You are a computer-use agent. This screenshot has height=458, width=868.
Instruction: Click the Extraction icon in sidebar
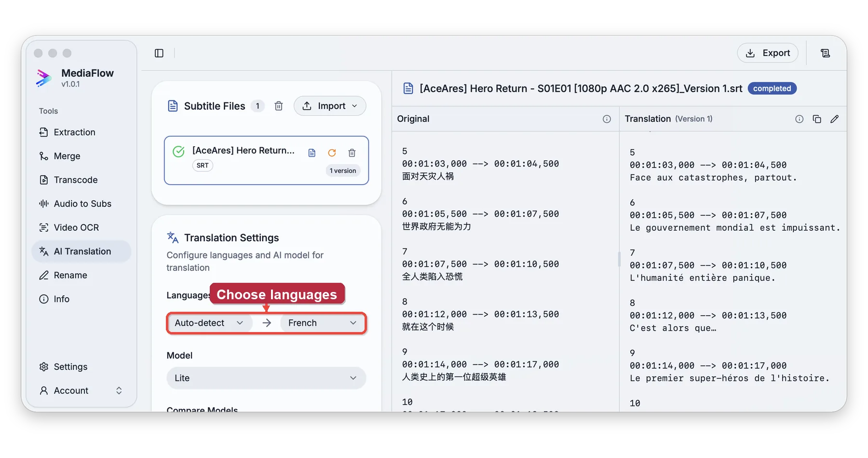(x=44, y=132)
